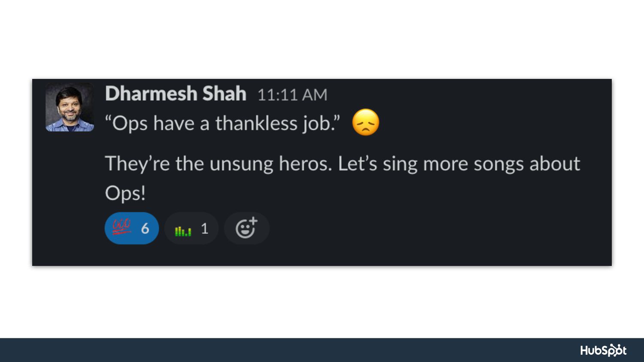This screenshot has height=362, width=644.
Task: Open the Dharmesh Shah sender name
Action: click(176, 94)
